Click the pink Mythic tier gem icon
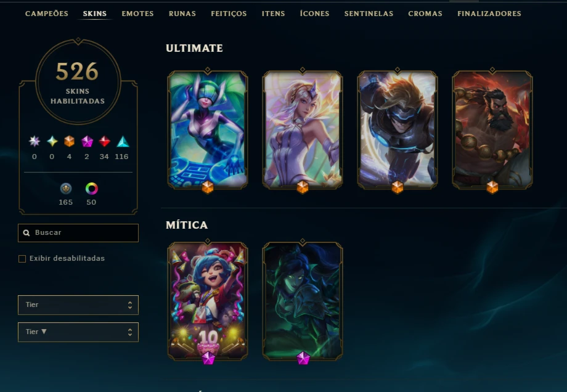This screenshot has width=567, height=392. click(x=87, y=141)
